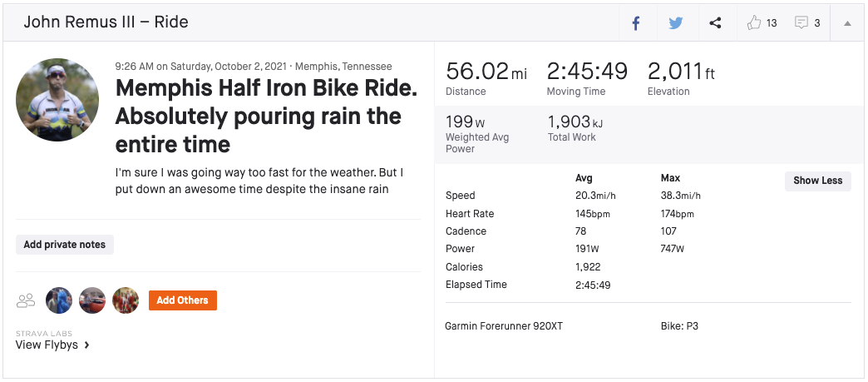The width and height of the screenshot is (868, 382).
Task: Click Add private notes
Action: click(65, 245)
